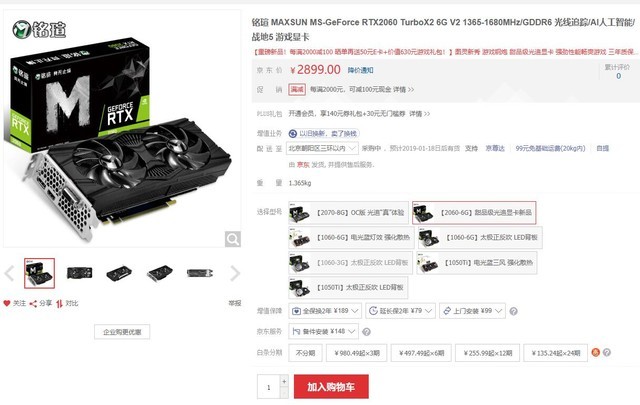640x405 pixels.
Task: Select the second product thumbnail image
Action: click(80, 273)
